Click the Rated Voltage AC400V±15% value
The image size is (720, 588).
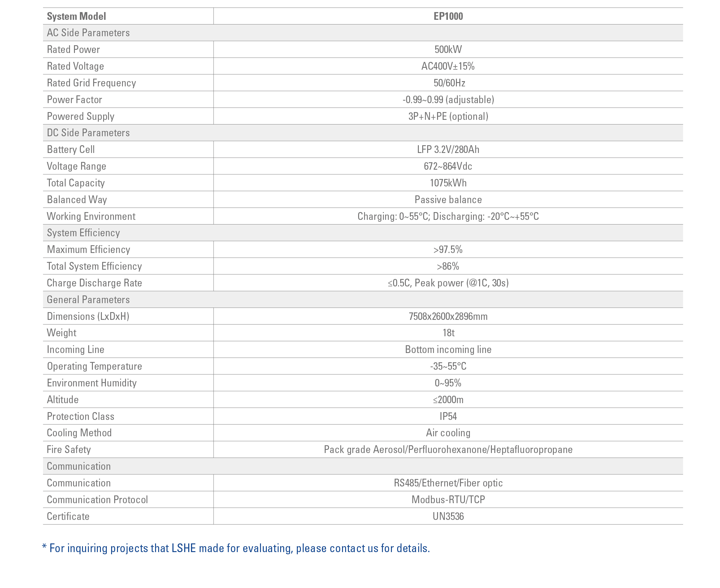pos(448,66)
